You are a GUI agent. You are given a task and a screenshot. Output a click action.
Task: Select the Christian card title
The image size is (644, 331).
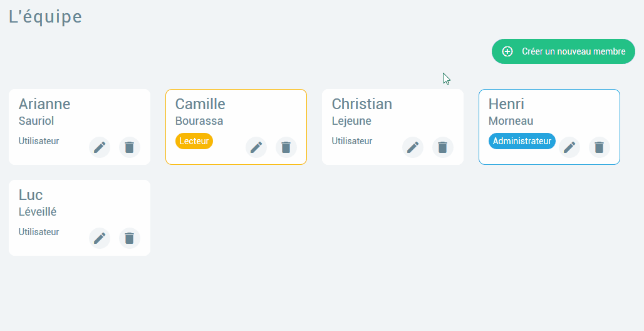361,104
